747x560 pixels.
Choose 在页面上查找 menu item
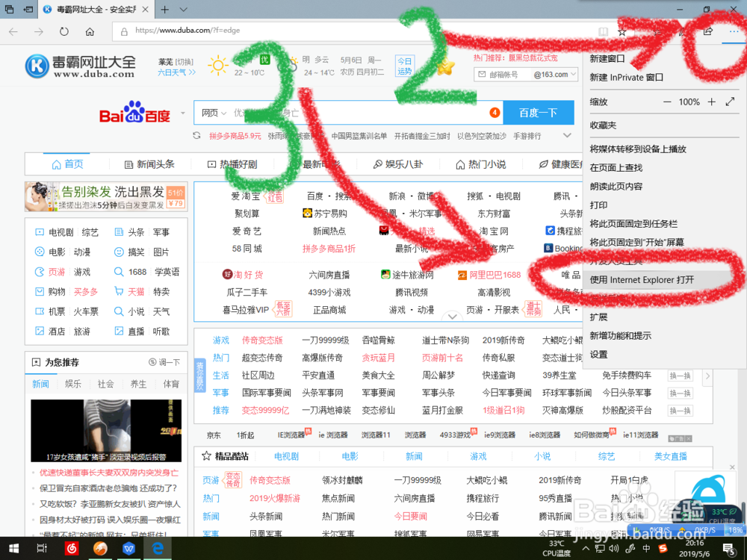pos(616,167)
